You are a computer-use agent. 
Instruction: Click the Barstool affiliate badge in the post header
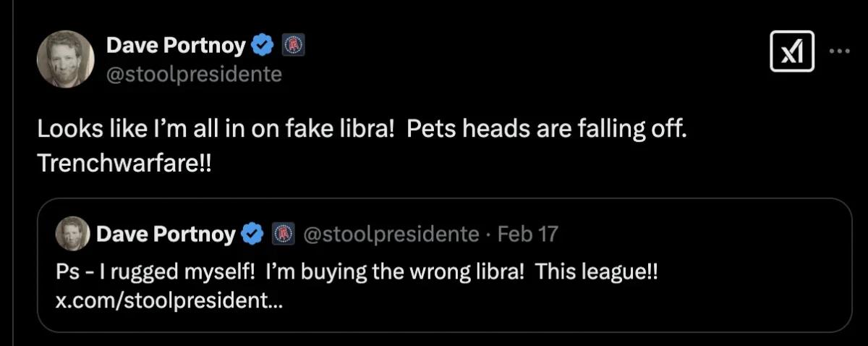[x=294, y=47]
